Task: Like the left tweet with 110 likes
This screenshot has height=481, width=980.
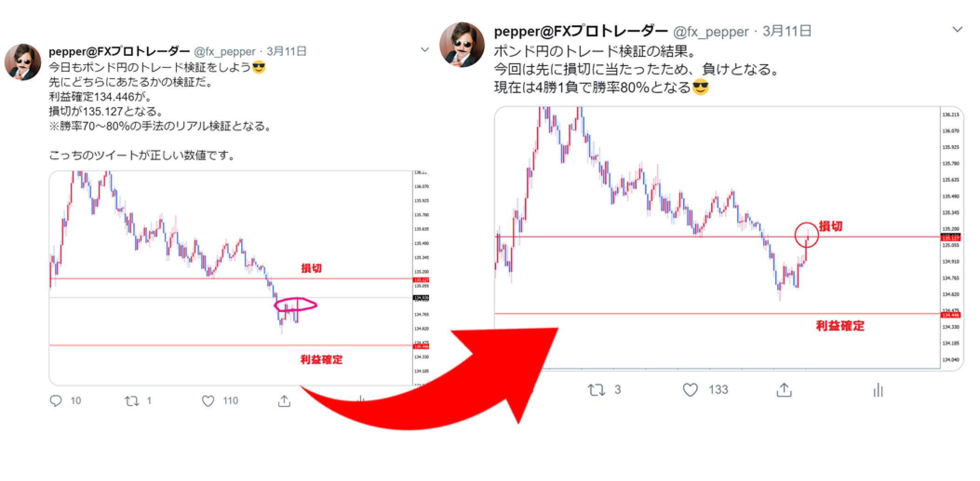Action: [x=208, y=401]
